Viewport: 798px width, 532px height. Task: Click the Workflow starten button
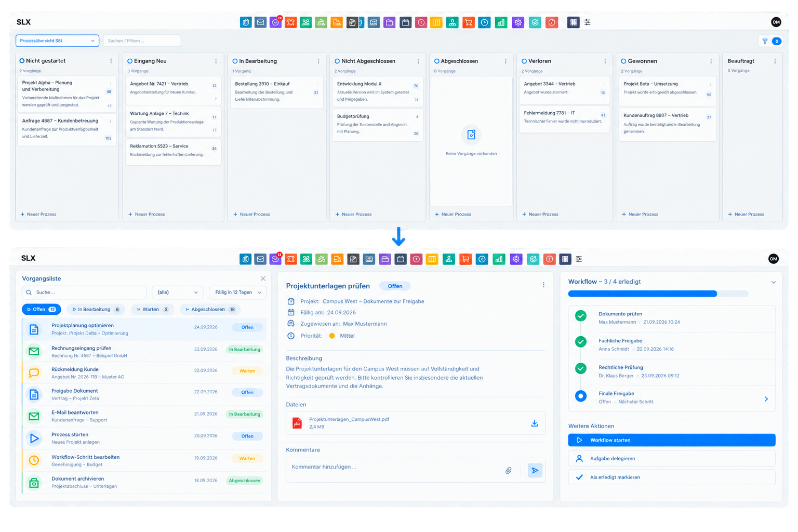click(672, 440)
